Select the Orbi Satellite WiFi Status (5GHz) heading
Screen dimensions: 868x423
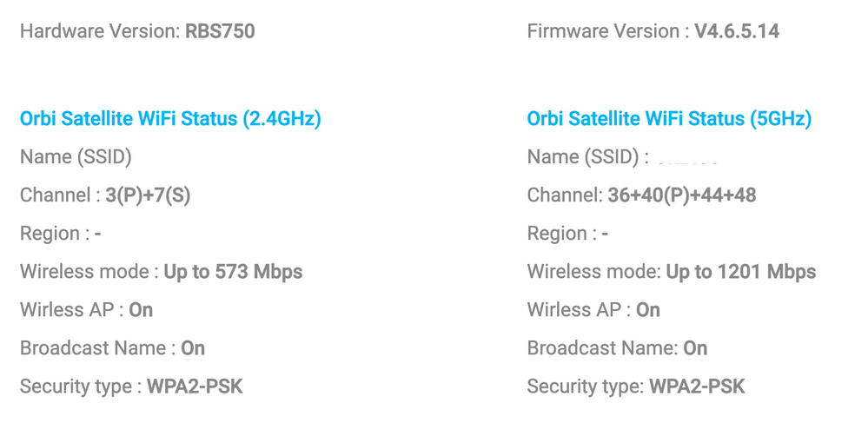[x=669, y=119]
